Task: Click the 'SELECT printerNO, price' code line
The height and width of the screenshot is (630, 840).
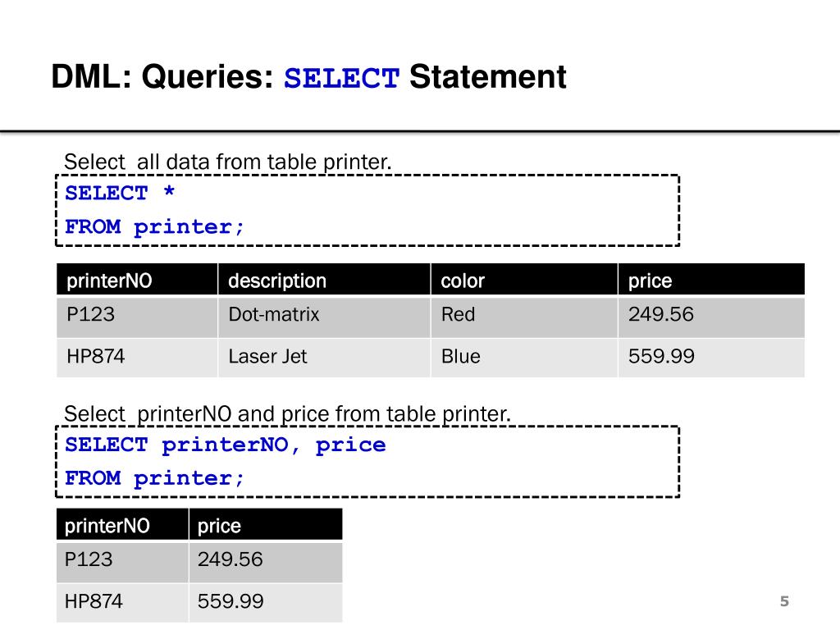Action: pyautogui.click(x=226, y=445)
